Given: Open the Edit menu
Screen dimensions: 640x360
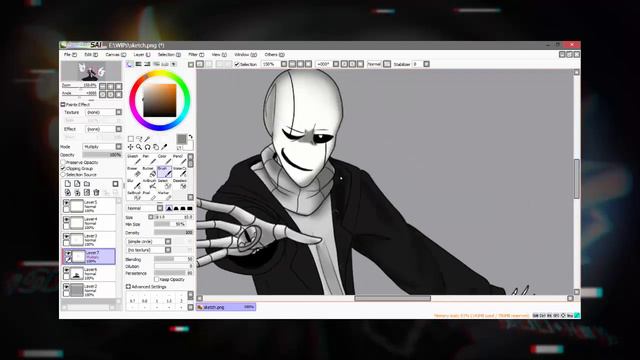Looking at the screenshot, I should (x=91, y=54).
